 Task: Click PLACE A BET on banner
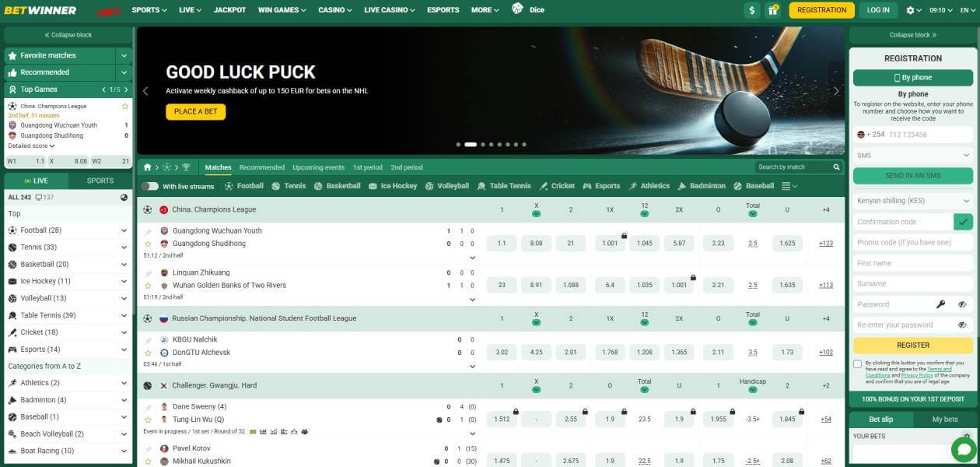(195, 111)
